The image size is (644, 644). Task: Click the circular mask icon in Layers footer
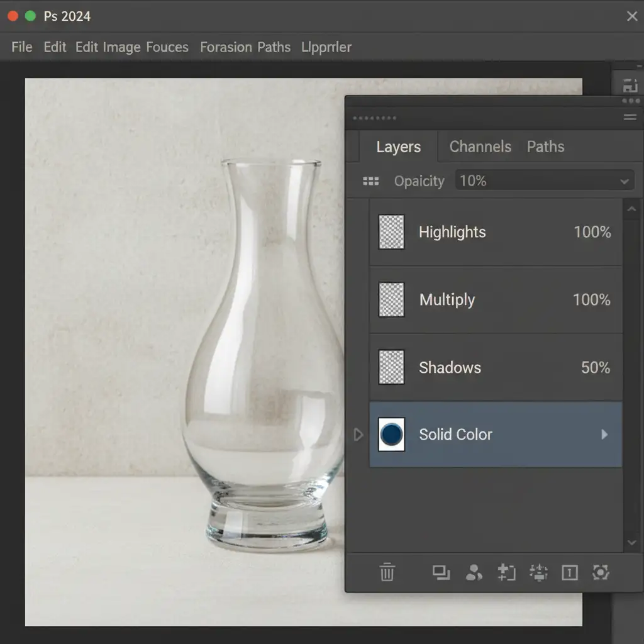pyautogui.click(x=601, y=572)
